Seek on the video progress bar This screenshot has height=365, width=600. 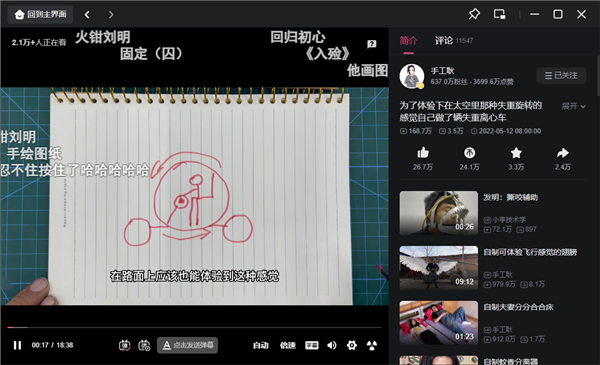[194, 328]
